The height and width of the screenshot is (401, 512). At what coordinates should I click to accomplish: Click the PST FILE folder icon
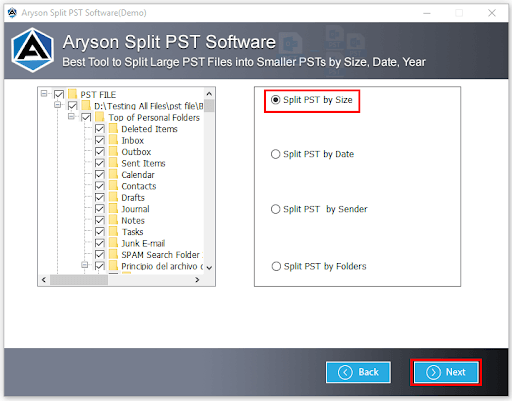click(73, 94)
